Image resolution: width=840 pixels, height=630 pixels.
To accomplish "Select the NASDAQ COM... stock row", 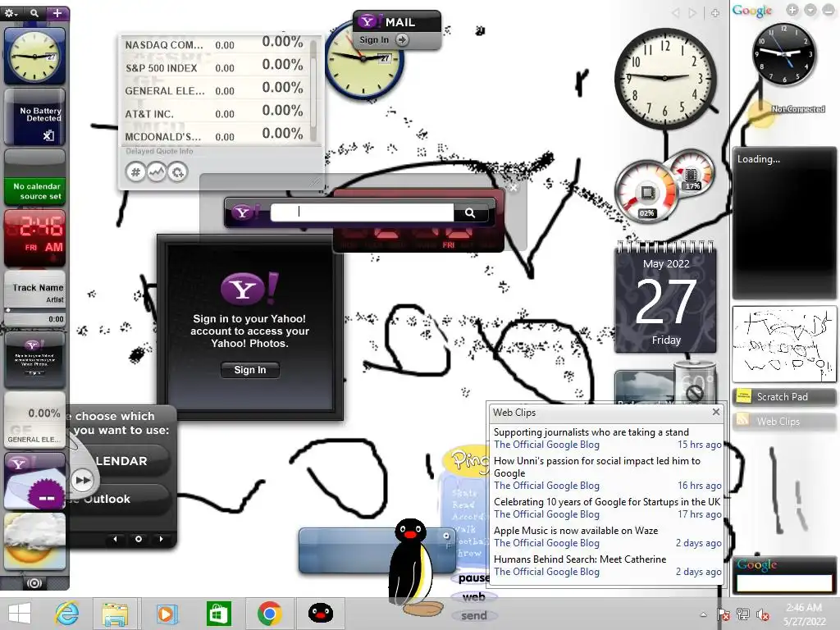I will [x=214, y=44].
